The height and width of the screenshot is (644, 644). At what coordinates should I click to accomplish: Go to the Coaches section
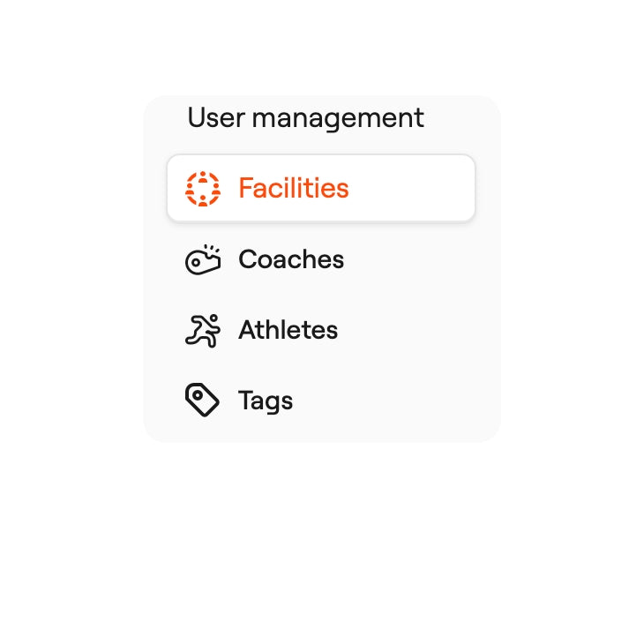(x=291, y=259)
